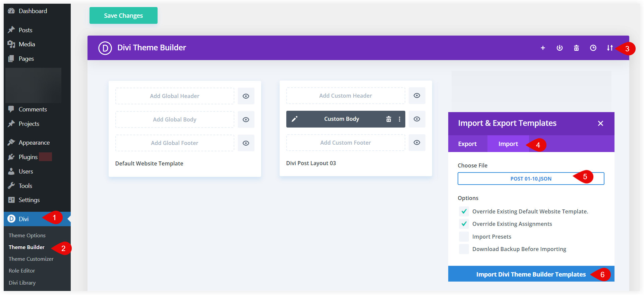Toggle visibility of Global Header
The height and width of the screenshot is (295, 644).
click(x=246, y=96)
